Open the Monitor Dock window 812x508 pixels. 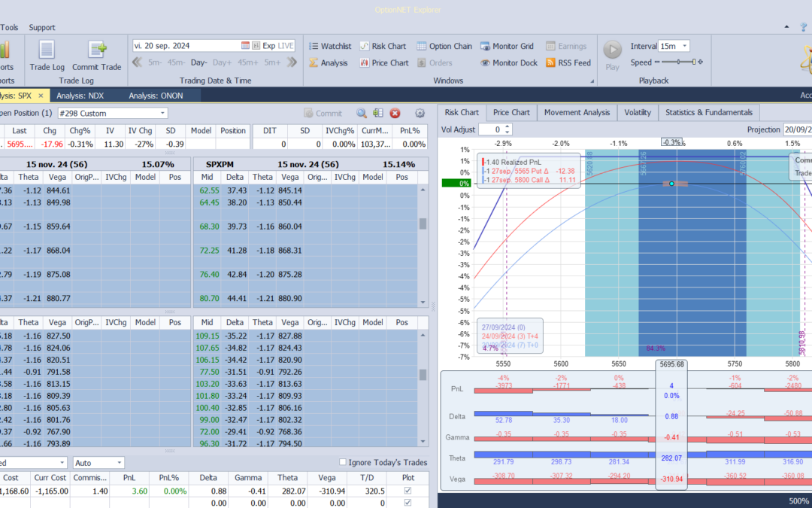(x=508, y=62)
